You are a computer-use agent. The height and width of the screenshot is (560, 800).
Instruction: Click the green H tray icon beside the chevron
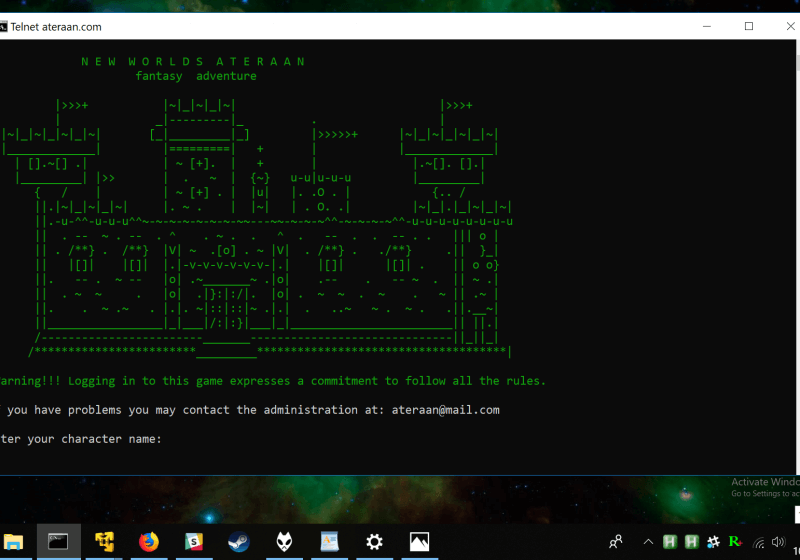[x=669, y=542]
